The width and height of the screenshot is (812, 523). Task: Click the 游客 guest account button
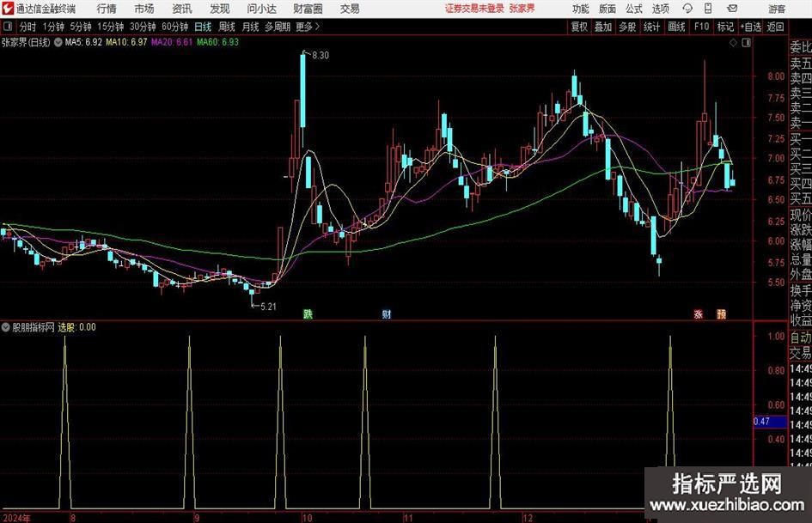click(777, 9)
